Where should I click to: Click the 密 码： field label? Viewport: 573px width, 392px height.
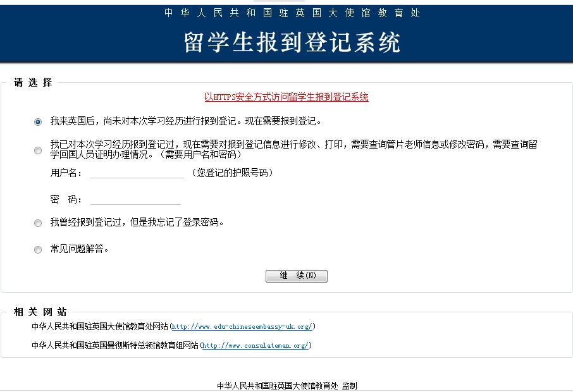tap(66, 199)
